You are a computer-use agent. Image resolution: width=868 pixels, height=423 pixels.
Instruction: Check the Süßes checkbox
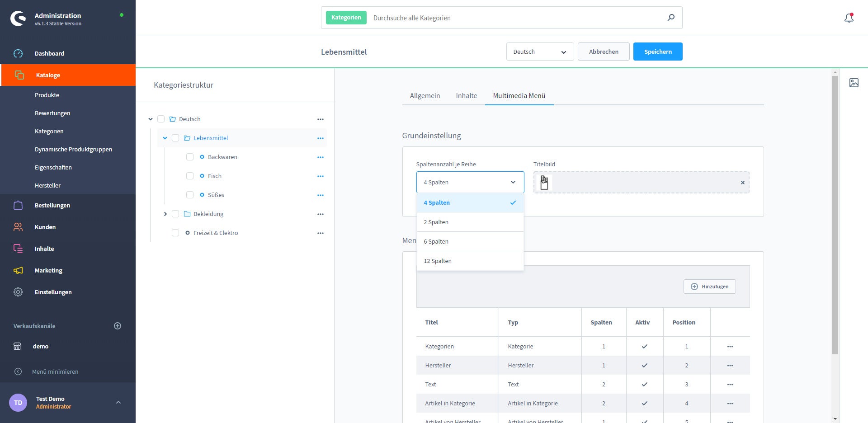pos(190,195)
